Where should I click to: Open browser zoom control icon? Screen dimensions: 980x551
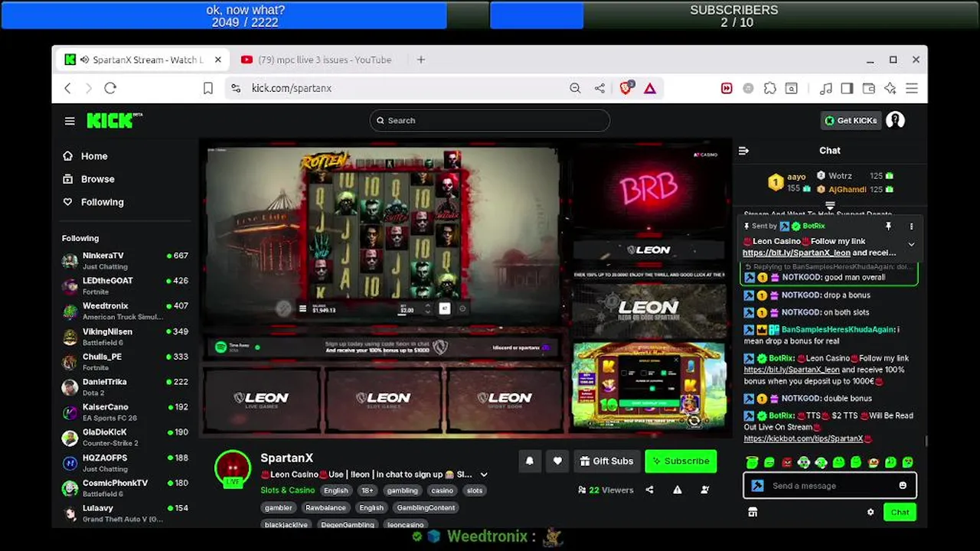point(575,88)
